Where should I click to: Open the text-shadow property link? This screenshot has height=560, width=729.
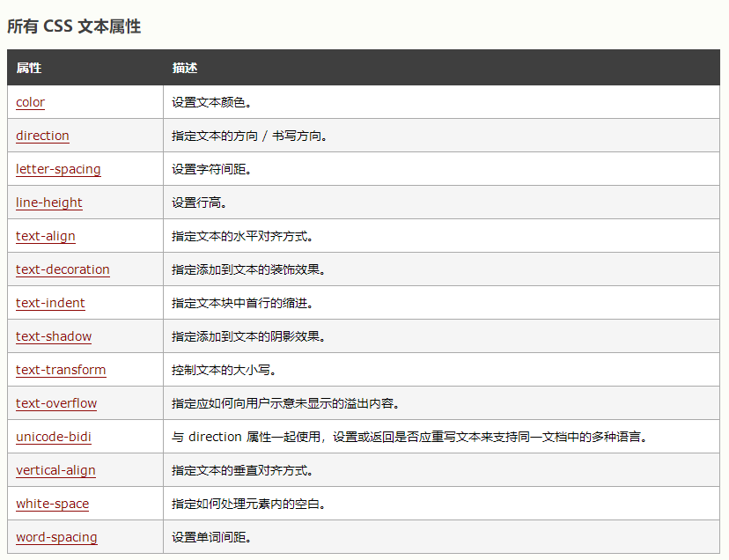(53, 336)
